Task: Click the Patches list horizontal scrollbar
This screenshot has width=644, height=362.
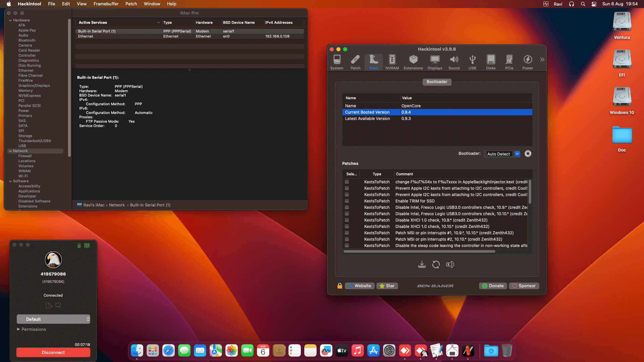Action: (x=419, y=251)
